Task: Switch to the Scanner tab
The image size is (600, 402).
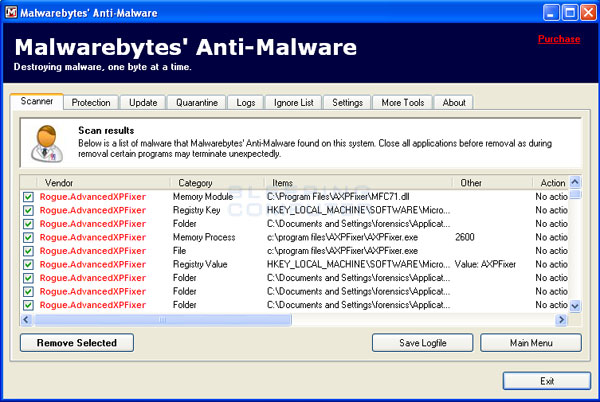Action: (x=37, y=101)
